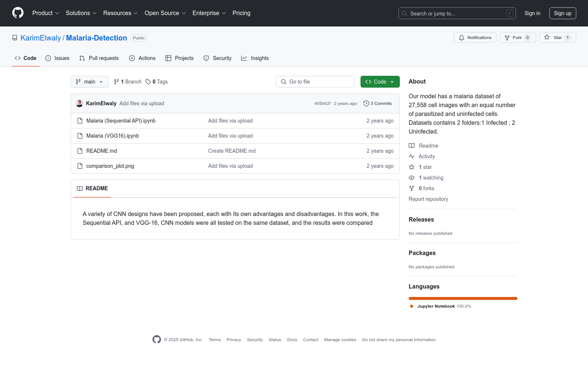Click Manage cookies in footer
Image resolution: width=588 pixels, height=368 pixels.
pos(340,340)
